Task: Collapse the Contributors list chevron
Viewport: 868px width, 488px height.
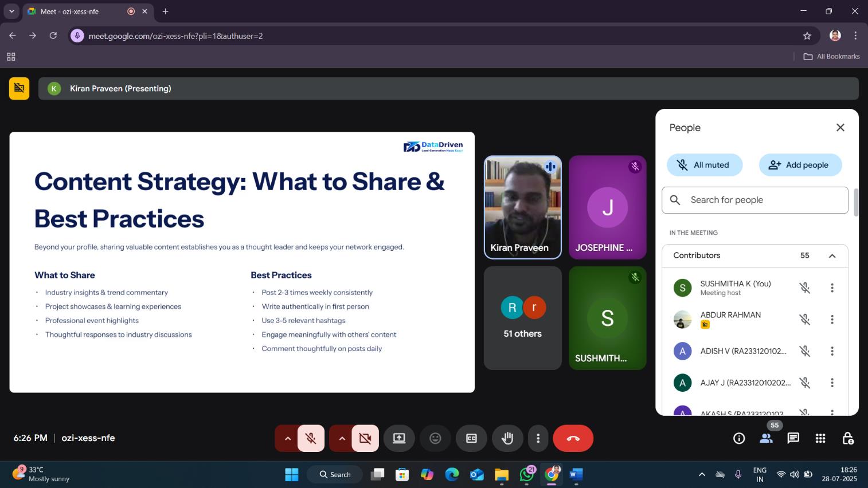Action: click(x=832, y=256)
